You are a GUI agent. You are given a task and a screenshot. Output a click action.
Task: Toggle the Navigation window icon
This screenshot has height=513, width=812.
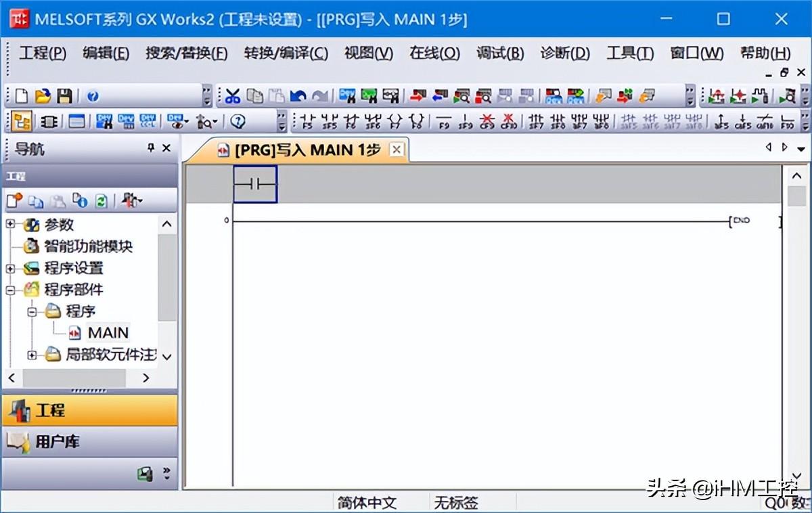tap(22, 121)
